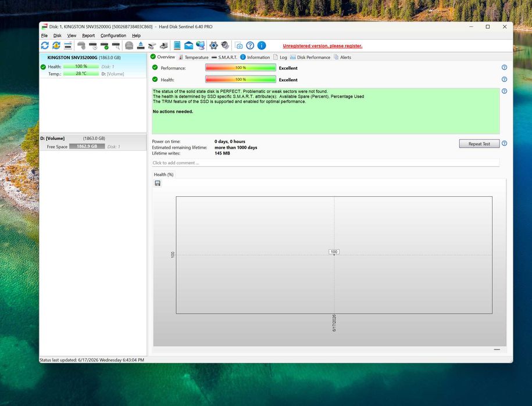This screenshot has height=406, width=532.
Task: Click the speaker sound toolbar icon
Action: pyautogui.click(x=224, y=45)
